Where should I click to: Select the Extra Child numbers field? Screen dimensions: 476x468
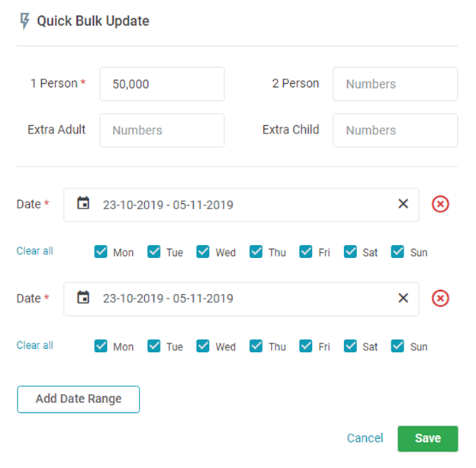tap(395, 131)
